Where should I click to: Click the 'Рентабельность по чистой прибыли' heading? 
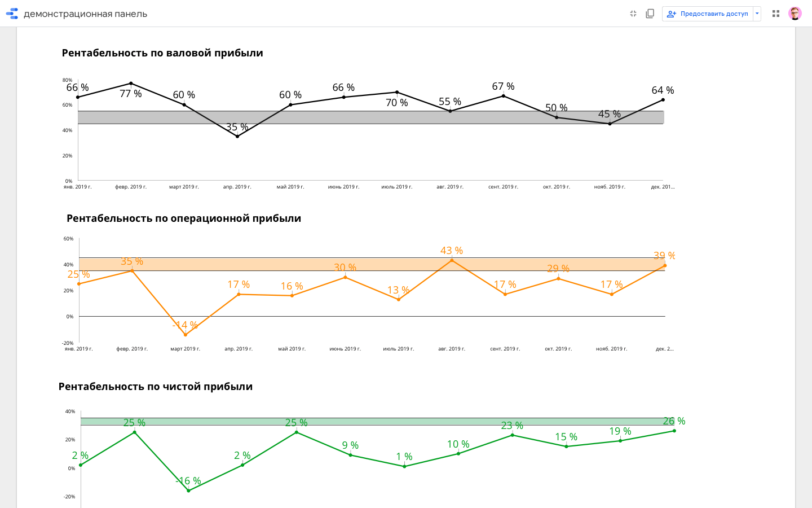pyautogui.click(x=156, y=387)
